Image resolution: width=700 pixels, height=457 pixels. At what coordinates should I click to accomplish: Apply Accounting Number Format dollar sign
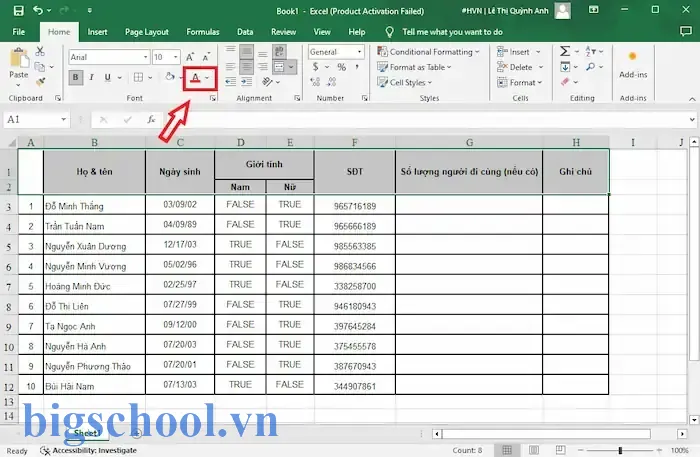click(316, 67)
